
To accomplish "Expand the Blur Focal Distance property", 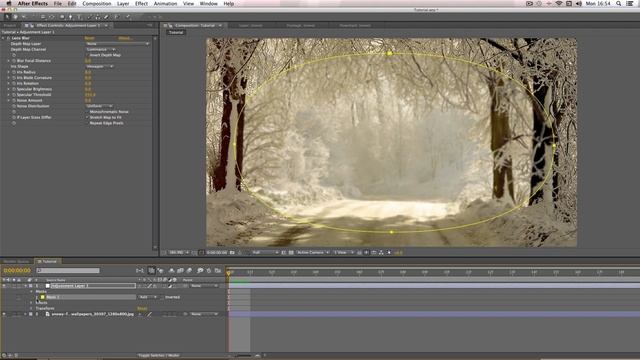I will pyautogui.click(x=8, y=60).
